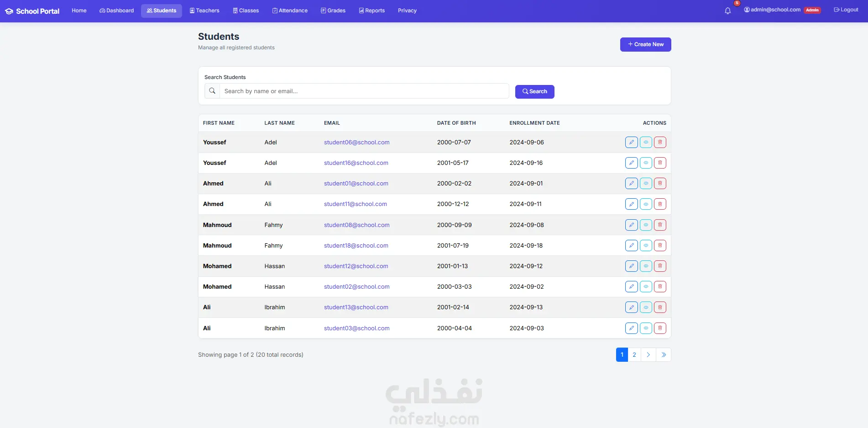Click the Create New button

click(645, 44)
